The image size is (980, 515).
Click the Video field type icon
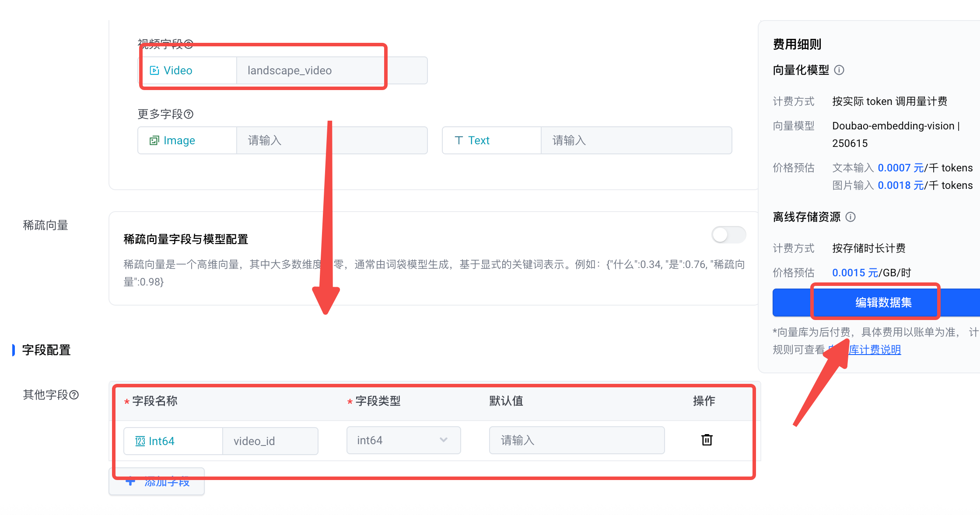coord(154,70)
